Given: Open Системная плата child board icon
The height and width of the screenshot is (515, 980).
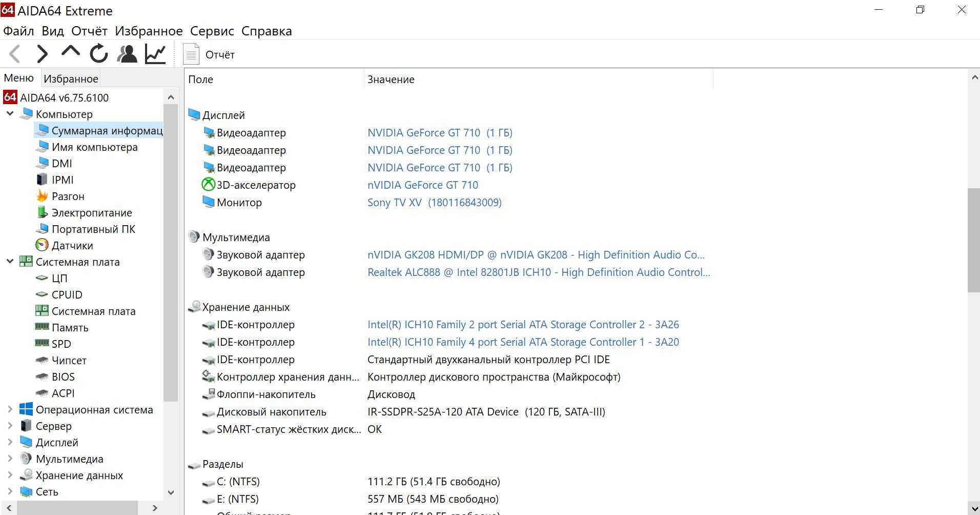Looking at the screenshot, I should pyautogui.click(x=42, y=310).
